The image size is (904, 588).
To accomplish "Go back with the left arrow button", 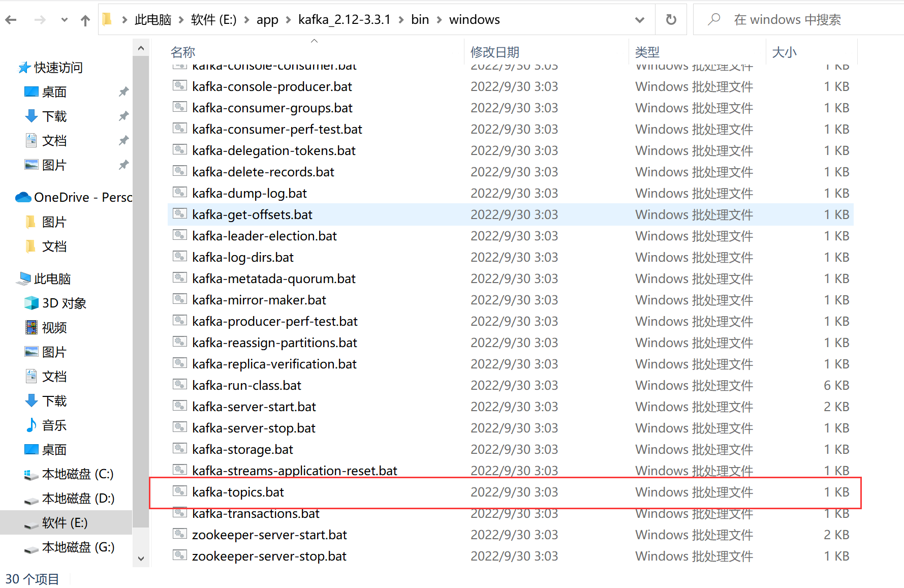I will tap(11, 20).
